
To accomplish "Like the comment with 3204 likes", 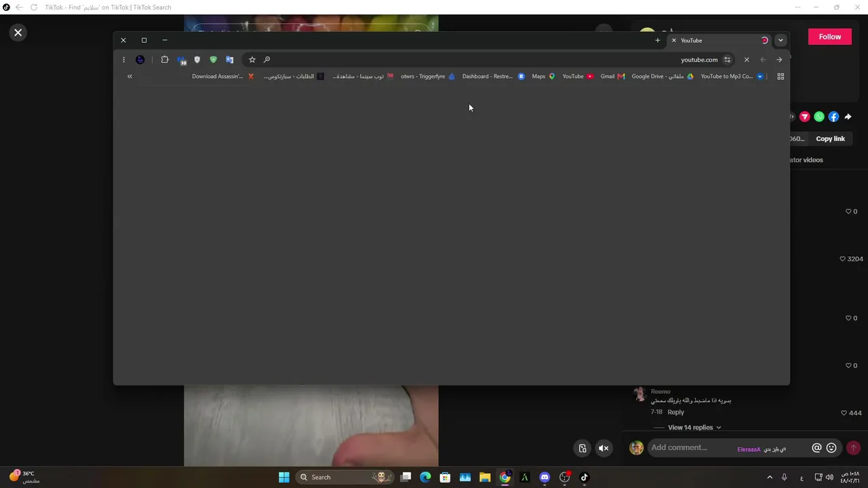I will [843, 259].
